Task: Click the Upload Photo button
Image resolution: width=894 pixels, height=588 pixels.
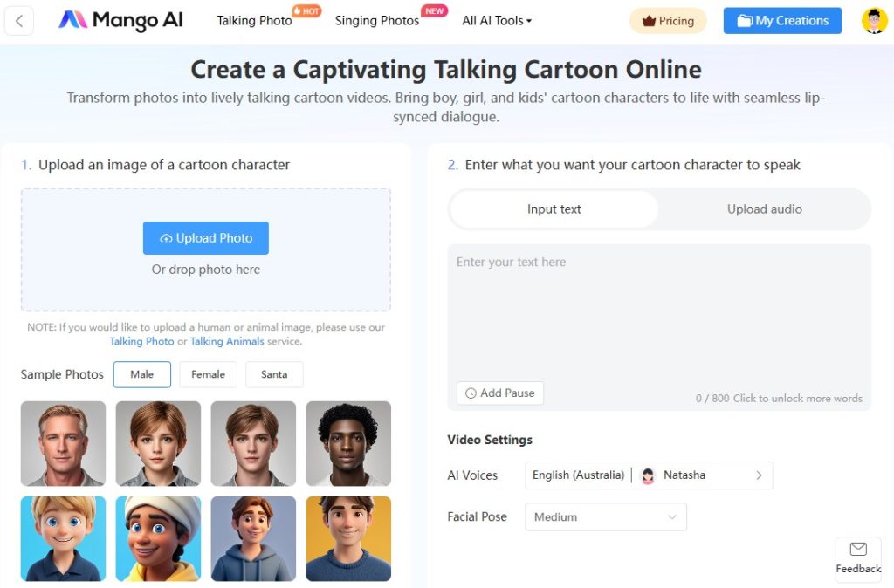Action: tap(205, 237)
